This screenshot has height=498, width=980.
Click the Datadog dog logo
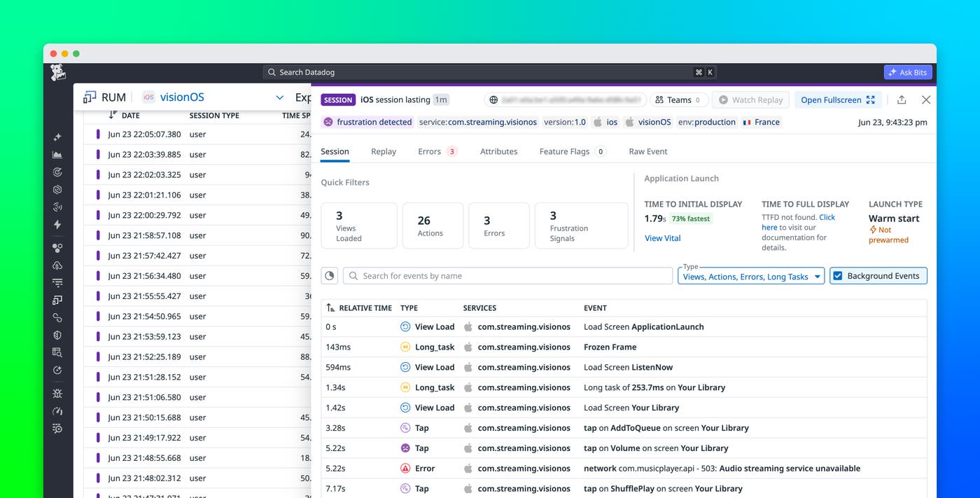[58, 72]
